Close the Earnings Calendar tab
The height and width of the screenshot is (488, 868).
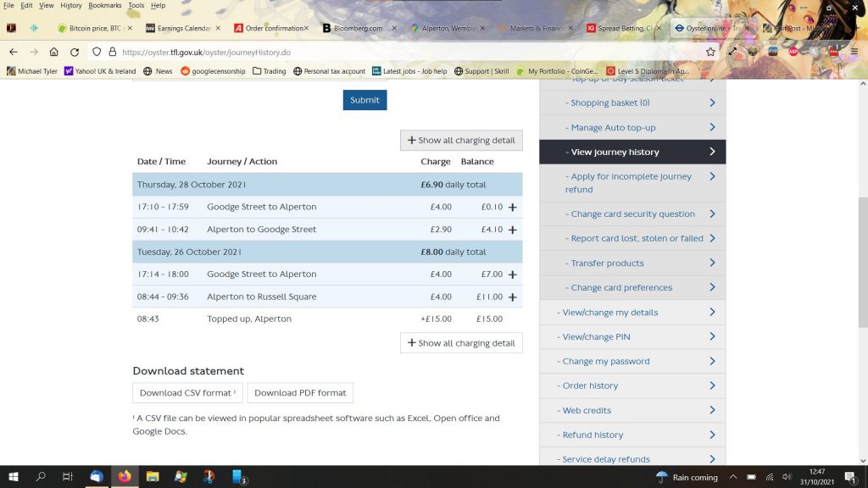tap(218, 28)
